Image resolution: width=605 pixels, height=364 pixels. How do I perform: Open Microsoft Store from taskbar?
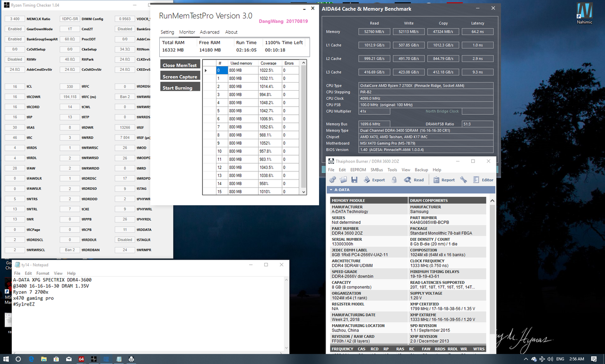coord(56,359)
